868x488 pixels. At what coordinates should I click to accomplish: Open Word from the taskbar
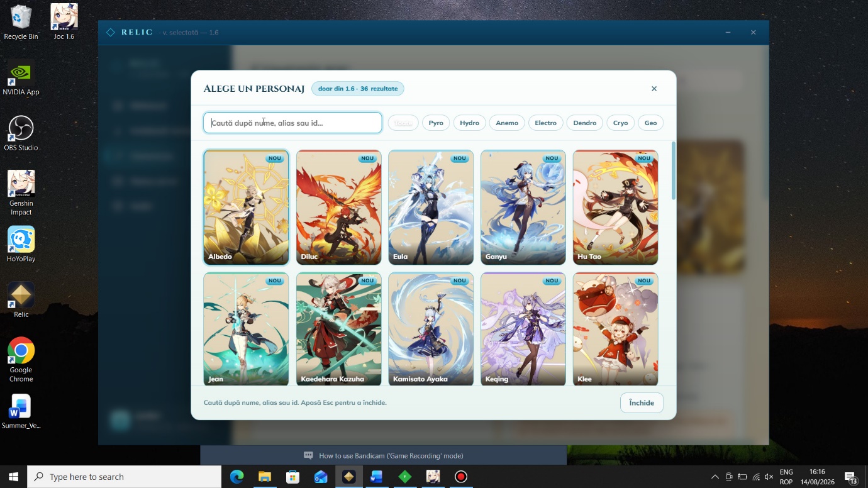(x=377, y=477)
